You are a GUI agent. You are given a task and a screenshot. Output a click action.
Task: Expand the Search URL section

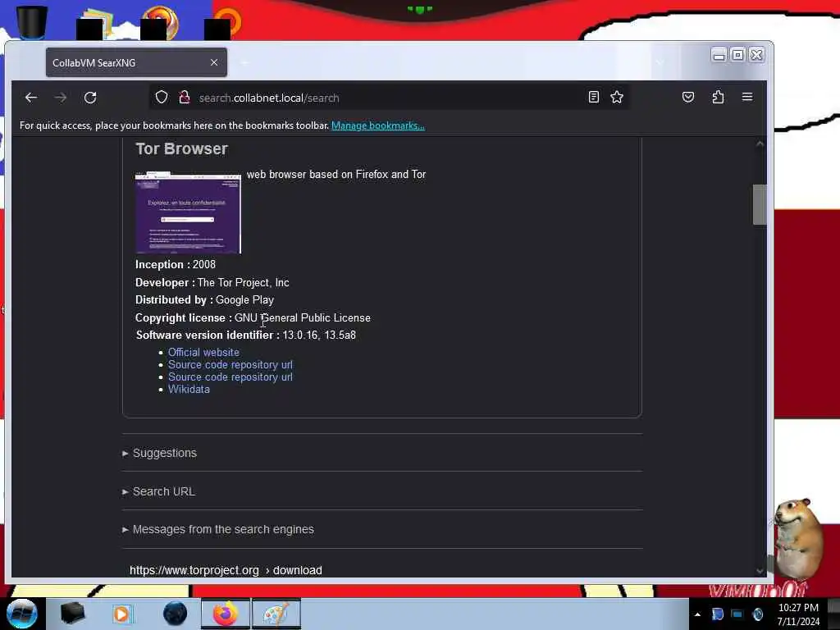point(158,492)
